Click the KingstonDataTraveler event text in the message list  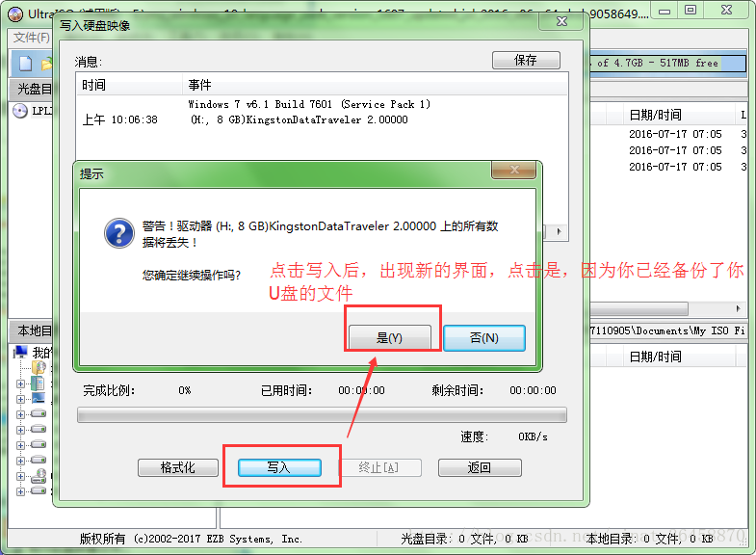pos(299,119)
